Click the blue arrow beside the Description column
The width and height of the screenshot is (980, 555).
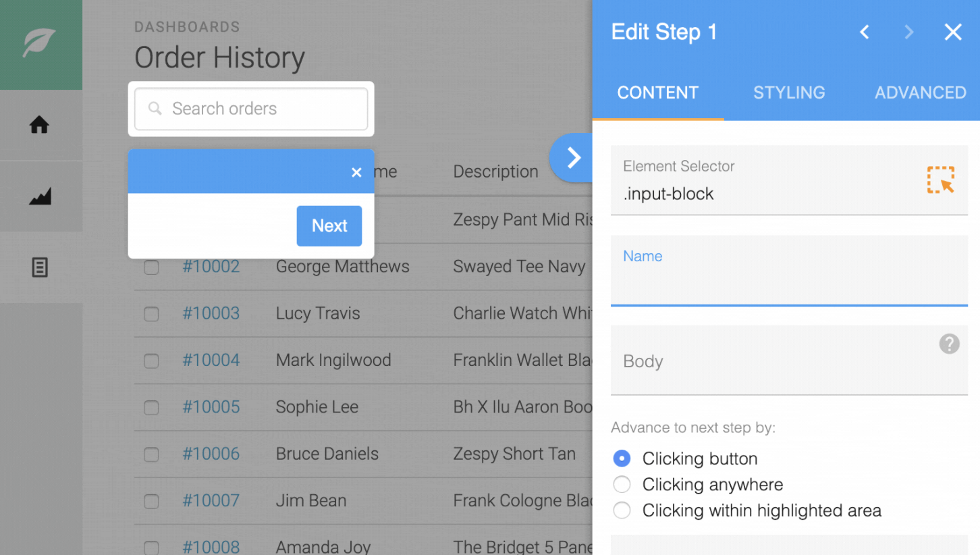point(572,157)
